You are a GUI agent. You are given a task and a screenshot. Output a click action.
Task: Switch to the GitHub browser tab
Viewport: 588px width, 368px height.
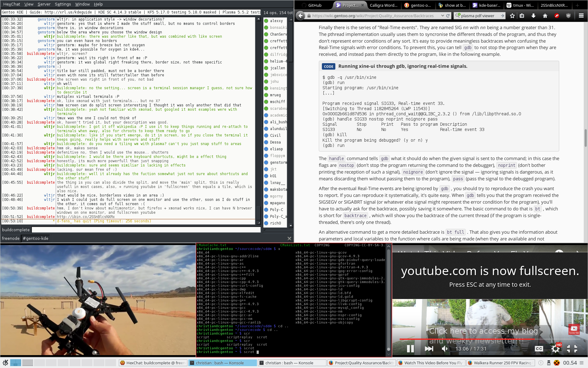click(x=312, y=5)
